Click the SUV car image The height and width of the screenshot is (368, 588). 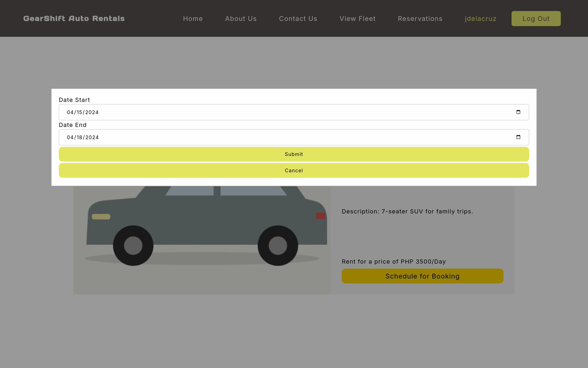tap(202, 240)
